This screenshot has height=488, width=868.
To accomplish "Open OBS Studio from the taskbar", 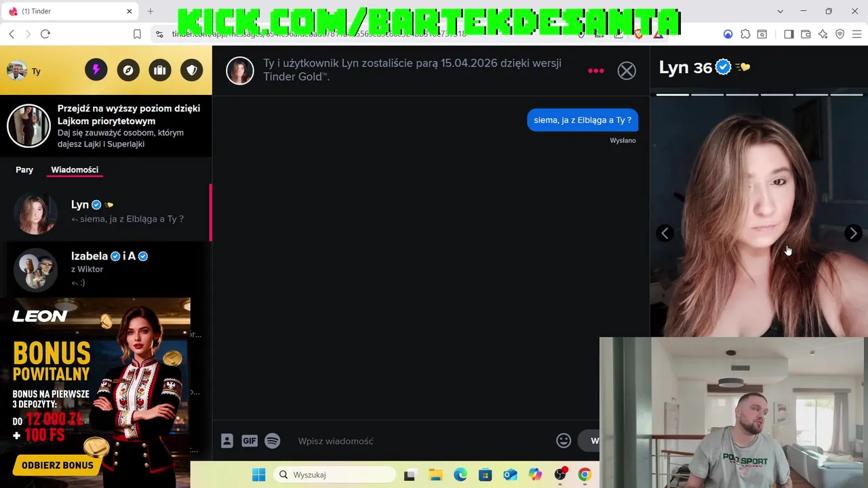I will click(560, 475).
